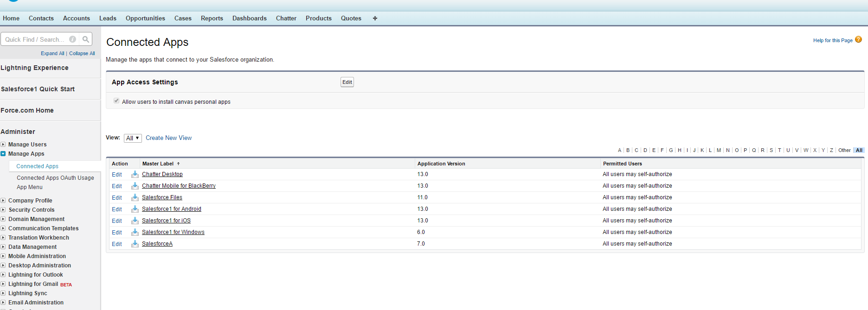Open the Cases tab
The height and width of the screenshot is (310, 868).
(183, 19)
